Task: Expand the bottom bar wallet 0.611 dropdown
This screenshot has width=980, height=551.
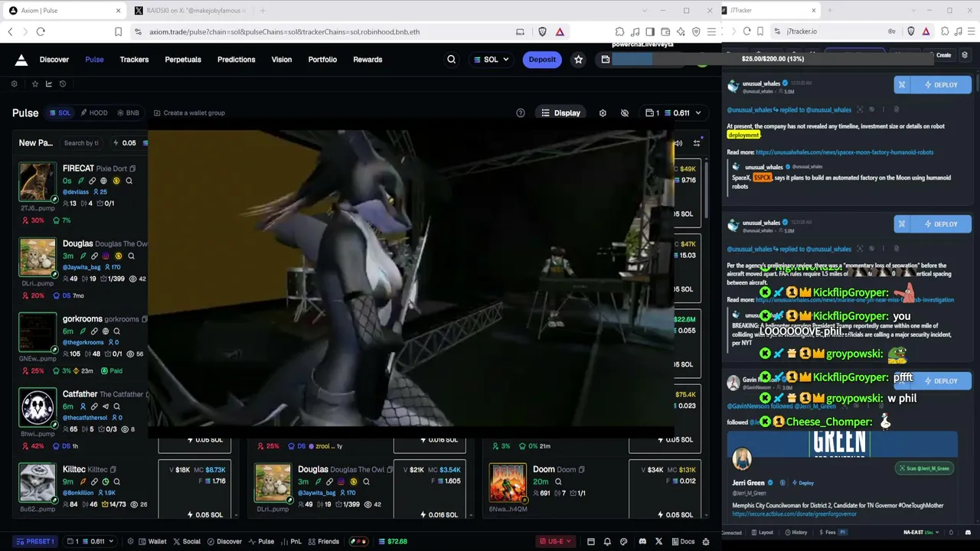Action: tap(90, 542)
